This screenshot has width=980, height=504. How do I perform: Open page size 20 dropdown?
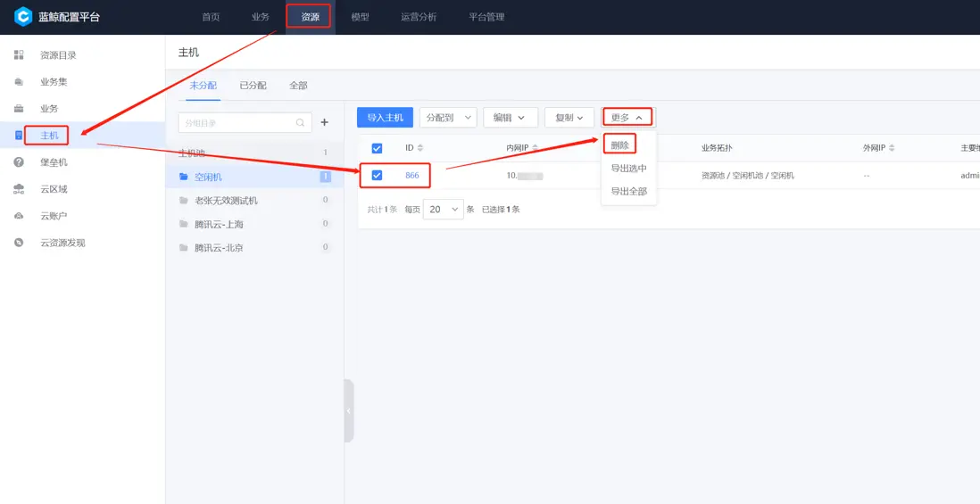point(444,210)
